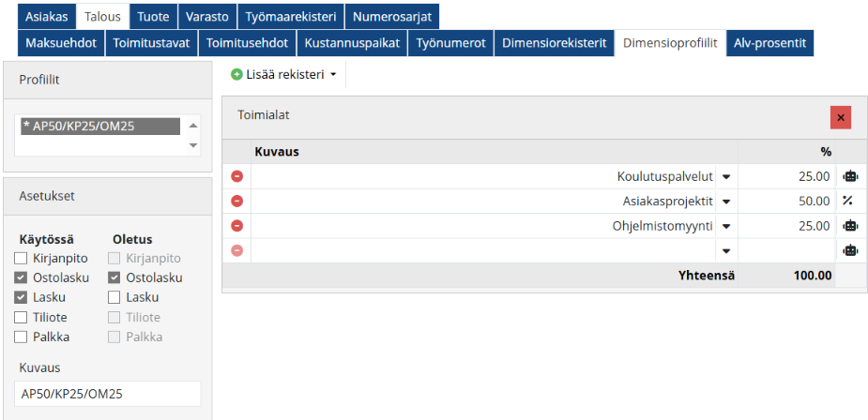Uncheck Lasku in the Käytössä column
This screenshot has height=420, width=868.
point(22,297)
